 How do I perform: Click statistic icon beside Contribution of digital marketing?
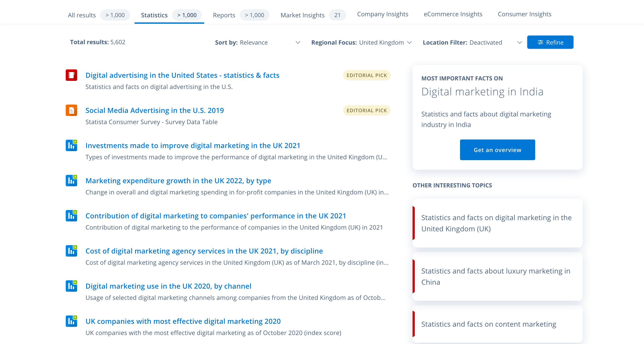71,216
